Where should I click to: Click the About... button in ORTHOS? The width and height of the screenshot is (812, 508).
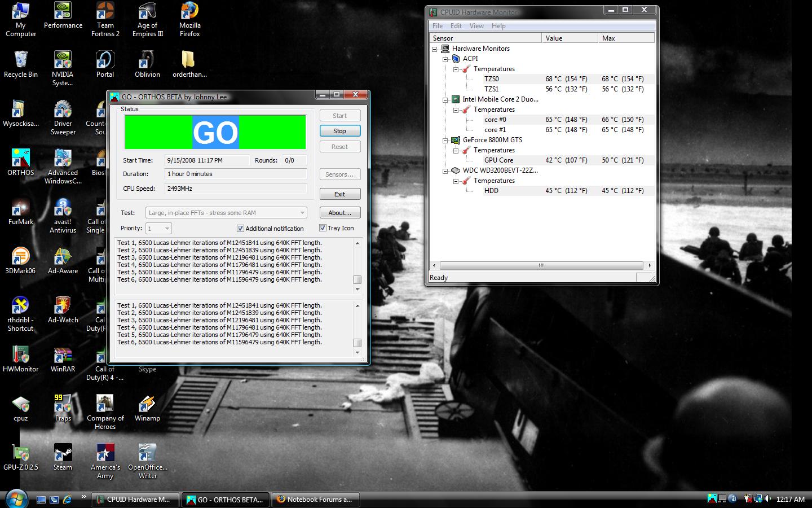(x=340, y=213)
